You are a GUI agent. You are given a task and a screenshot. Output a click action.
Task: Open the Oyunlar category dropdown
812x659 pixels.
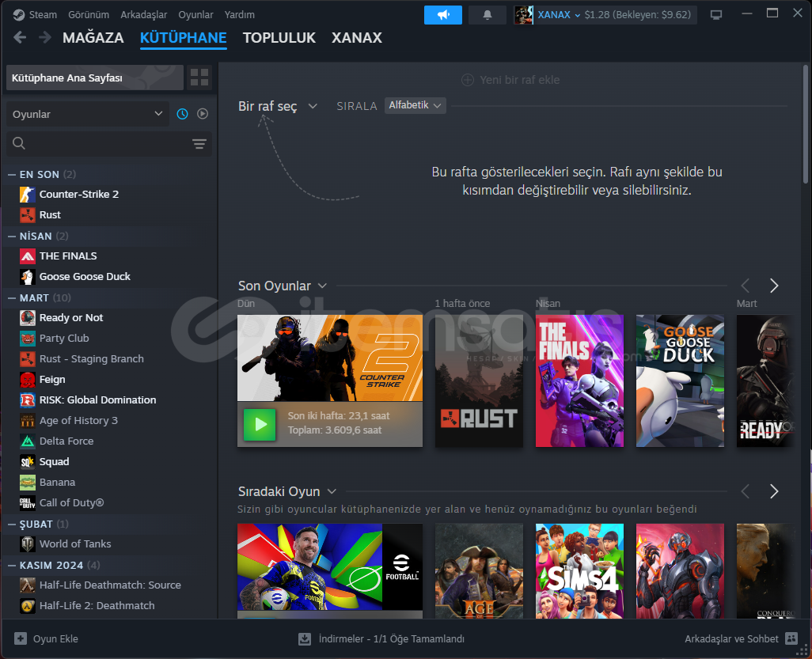coord(88,115)
